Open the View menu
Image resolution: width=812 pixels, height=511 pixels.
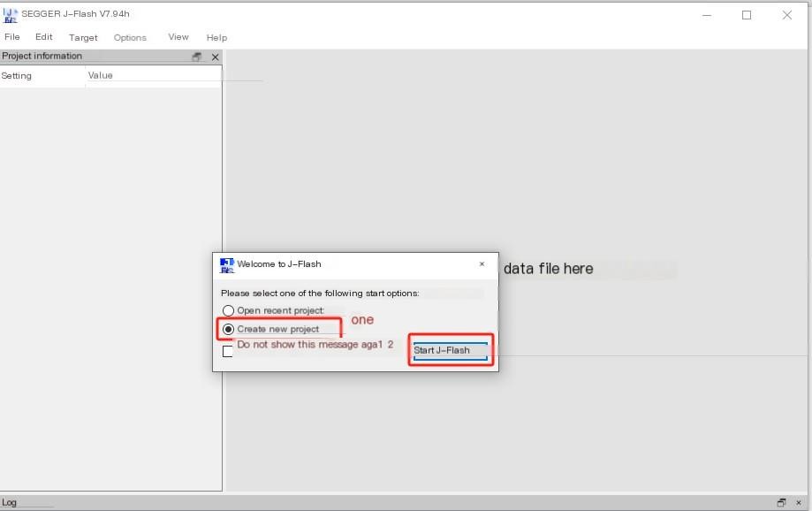click(x=178, y=37)
